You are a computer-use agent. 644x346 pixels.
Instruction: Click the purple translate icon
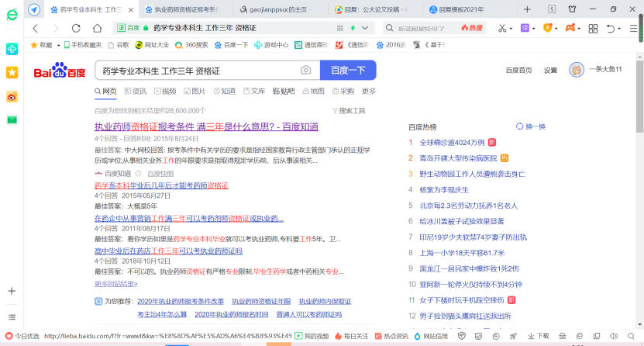point(525,28)
